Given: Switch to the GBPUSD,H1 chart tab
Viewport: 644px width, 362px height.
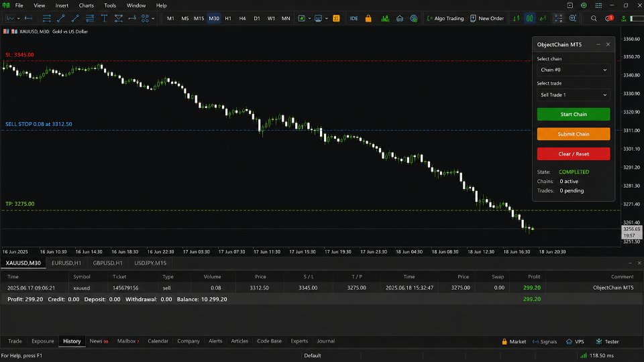Looking at the screenshot, I should 107,263.
